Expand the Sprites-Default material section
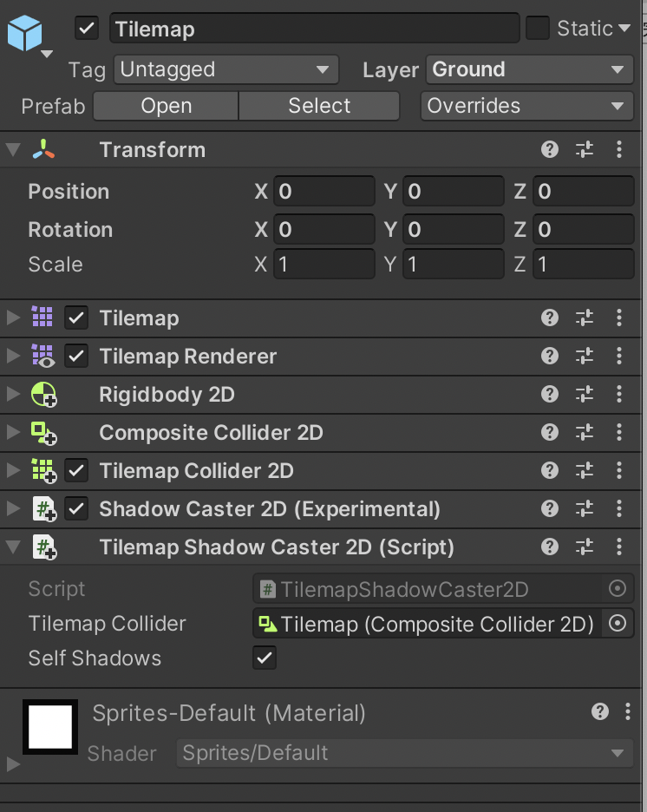Image resolution: width=647 pixels, height=812 pixels. point(12,764)
